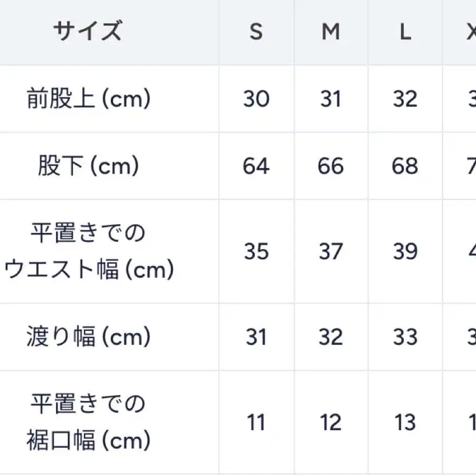Select the L size column header
This screenshot has width=476, height=476.
pyautogui.click(x=405, y=32)
